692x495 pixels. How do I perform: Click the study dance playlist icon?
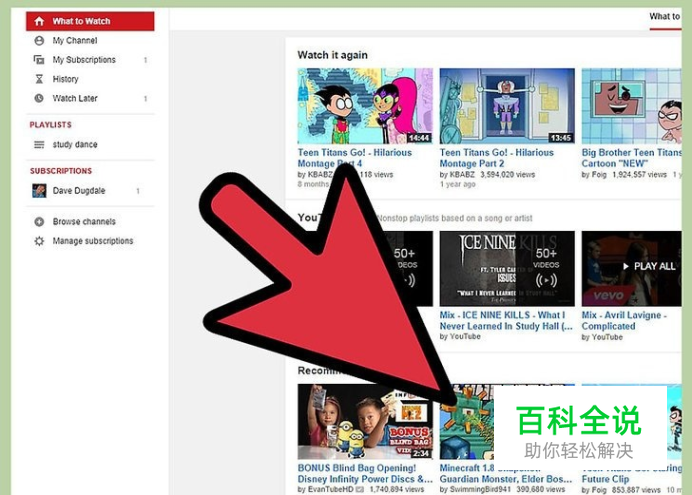click(39, 145)
